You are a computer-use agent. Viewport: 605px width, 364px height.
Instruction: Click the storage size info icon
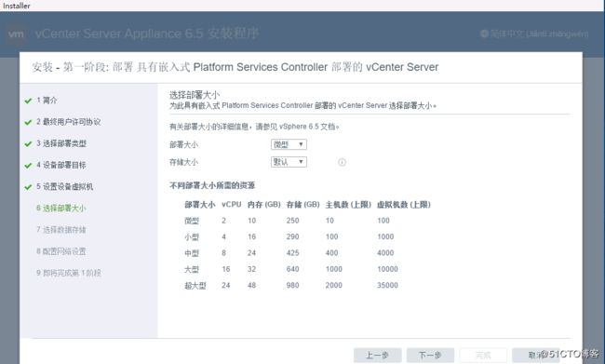click(342, 162)
